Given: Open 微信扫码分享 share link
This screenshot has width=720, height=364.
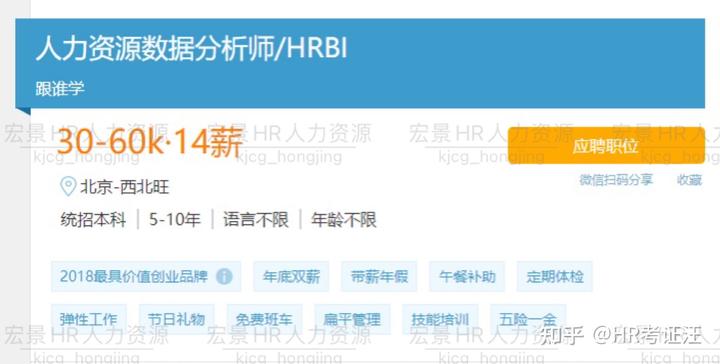Looking at the screenshot, I should pyautogui.click(x=616, y=179).
